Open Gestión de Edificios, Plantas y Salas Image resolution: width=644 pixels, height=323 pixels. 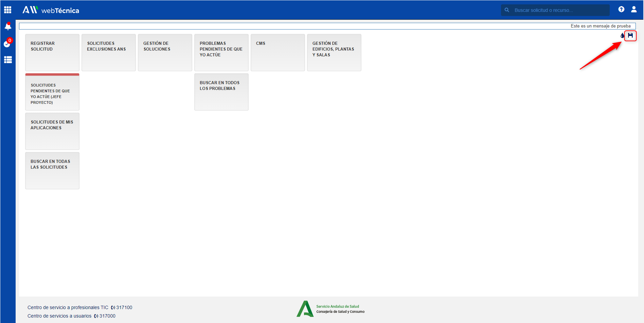[x=334, y=53]
